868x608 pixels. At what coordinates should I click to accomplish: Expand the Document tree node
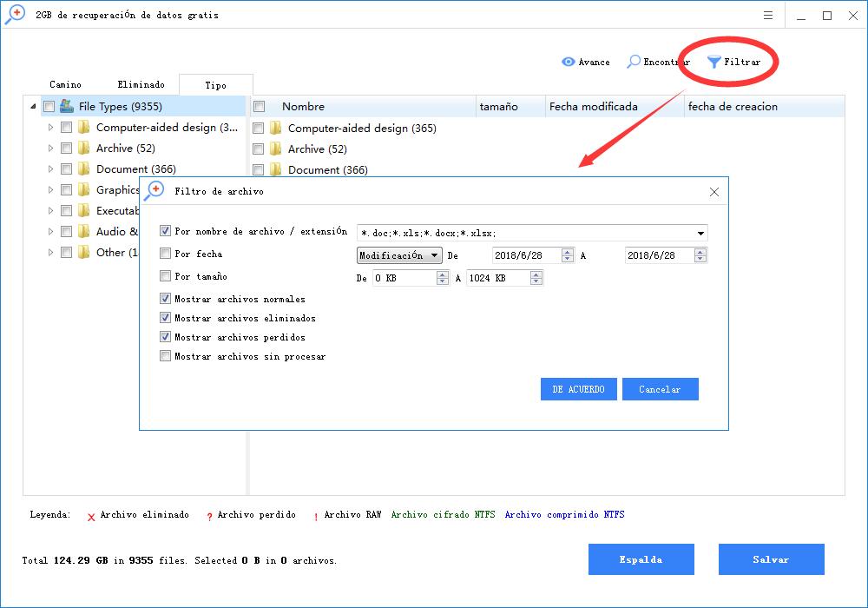coord(51,169)
